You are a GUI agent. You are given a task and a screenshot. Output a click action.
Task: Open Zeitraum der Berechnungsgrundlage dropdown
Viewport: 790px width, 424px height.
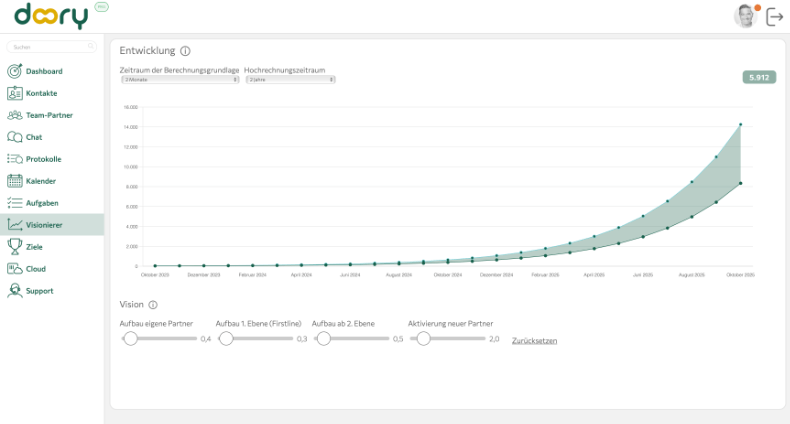(x=180, y=79)
